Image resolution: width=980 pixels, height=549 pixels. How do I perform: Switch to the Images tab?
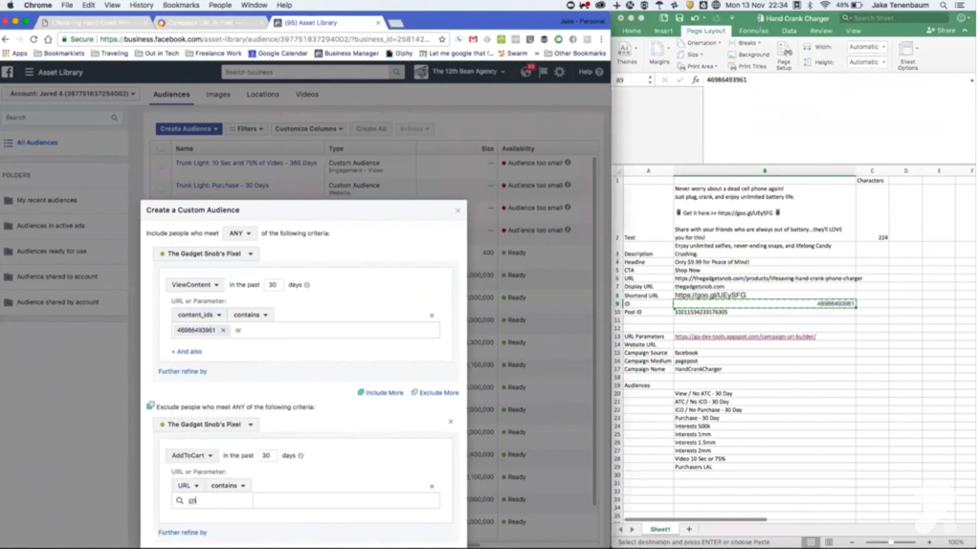(218, 95)
